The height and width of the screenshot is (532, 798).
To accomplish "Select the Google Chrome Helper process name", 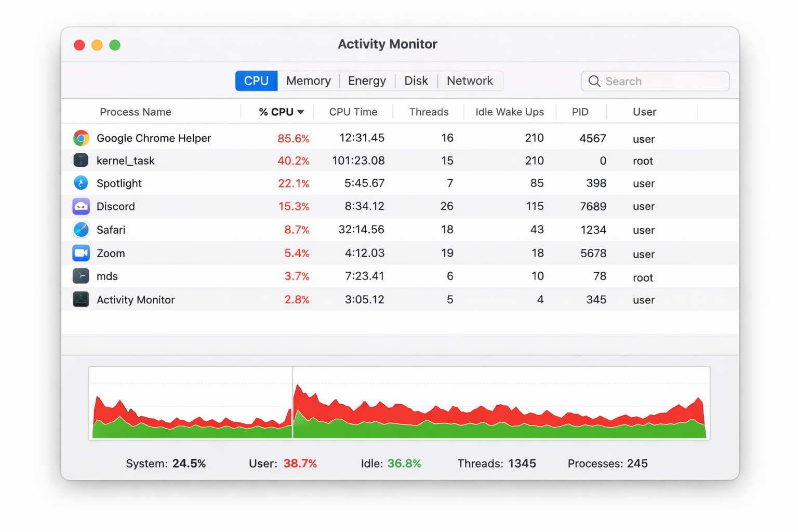I will tap(154, 138).
